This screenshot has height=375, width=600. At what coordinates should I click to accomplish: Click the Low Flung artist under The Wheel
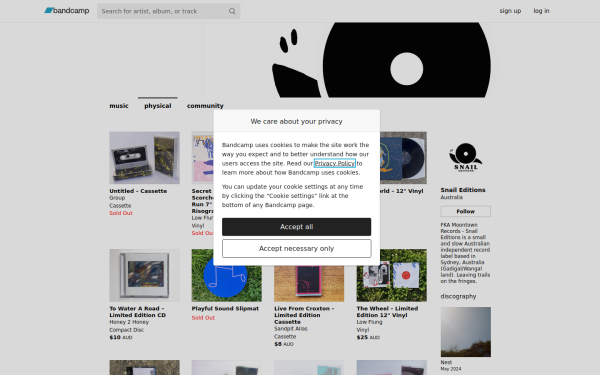pyautogui.click(x=369, y=322)
